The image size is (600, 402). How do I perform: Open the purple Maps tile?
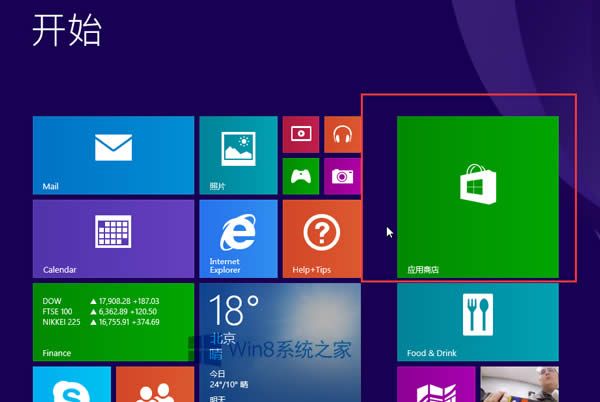(x=436, y=384)
